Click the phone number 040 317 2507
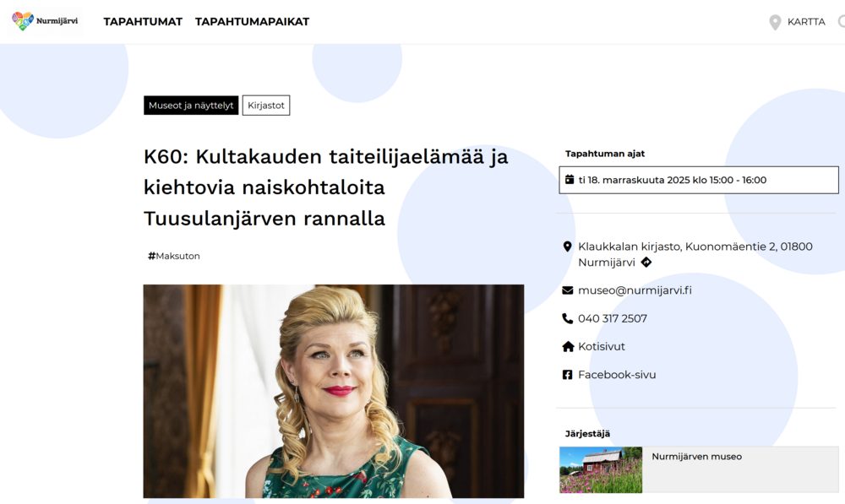 (612, 318)
